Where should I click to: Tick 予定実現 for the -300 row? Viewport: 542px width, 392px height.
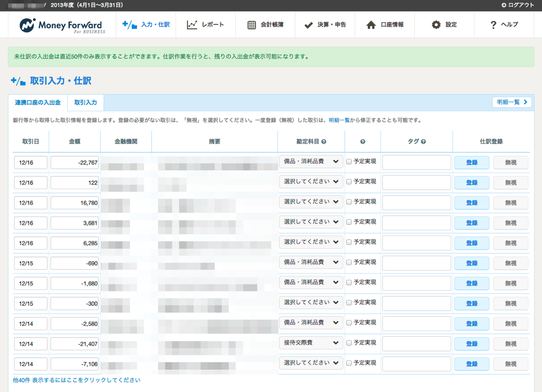tap(349, 303)
